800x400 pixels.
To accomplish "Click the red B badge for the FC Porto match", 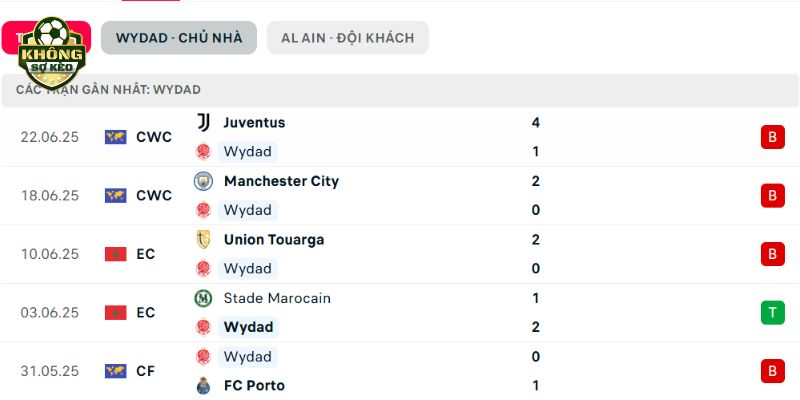I will 772,371.
